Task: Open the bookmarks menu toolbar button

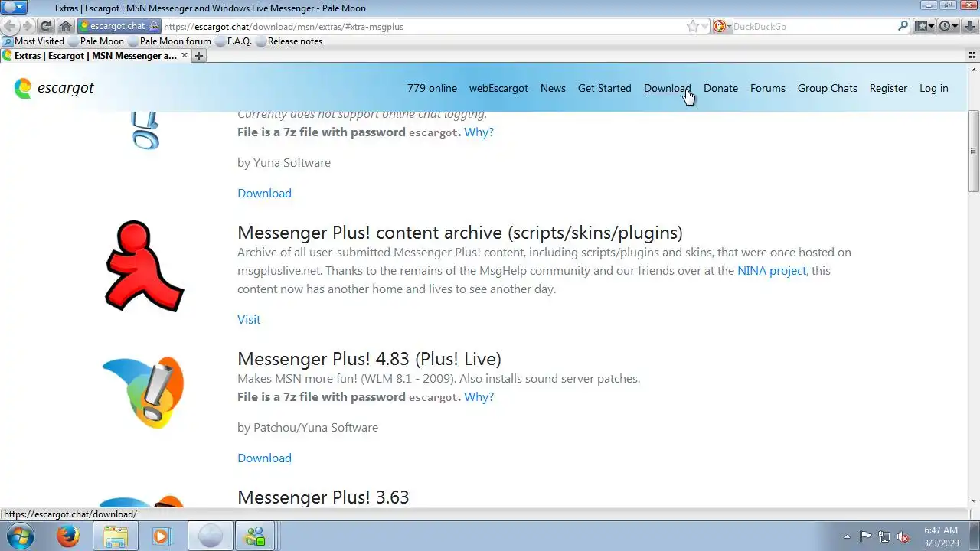Action: [x=925, y=26]
